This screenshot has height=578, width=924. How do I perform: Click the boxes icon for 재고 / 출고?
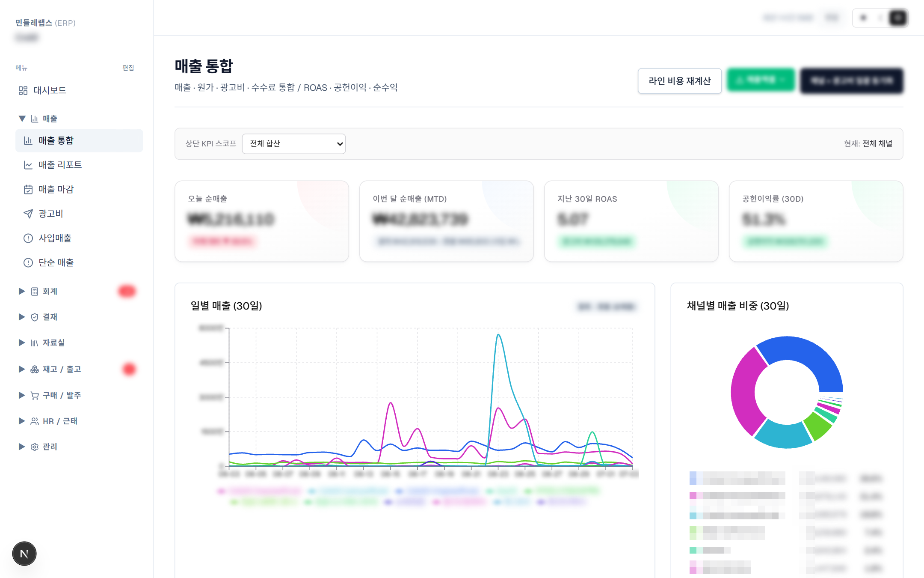[x=35, y=369]
